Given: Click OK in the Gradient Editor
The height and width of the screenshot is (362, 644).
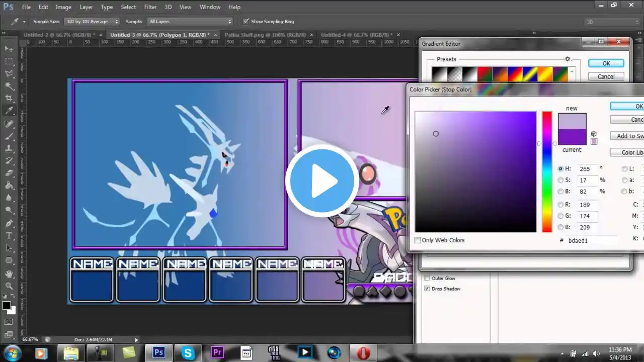Looking at the screenshot, I should (606, 63).
